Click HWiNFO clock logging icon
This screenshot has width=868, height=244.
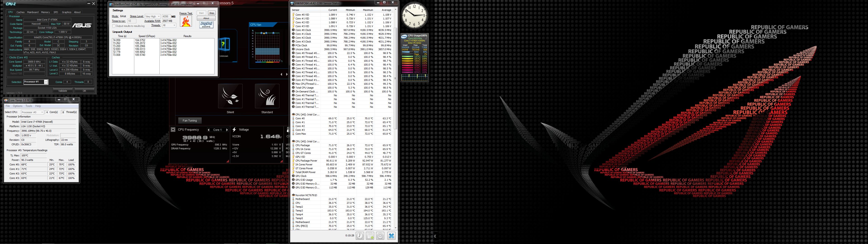pyautogui.click(x=360, y=236)
